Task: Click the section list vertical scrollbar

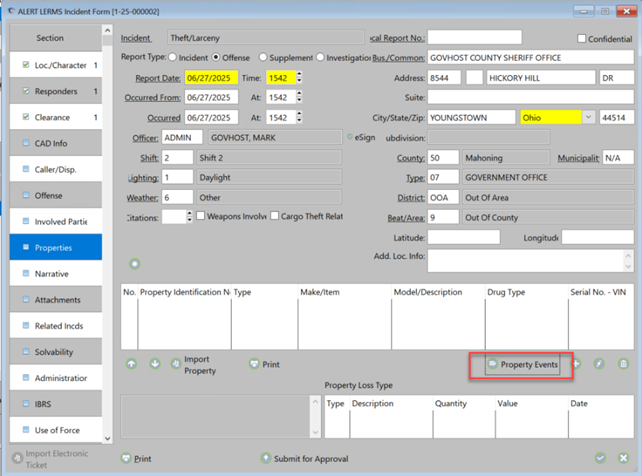Action: click(x=107, y=240)
